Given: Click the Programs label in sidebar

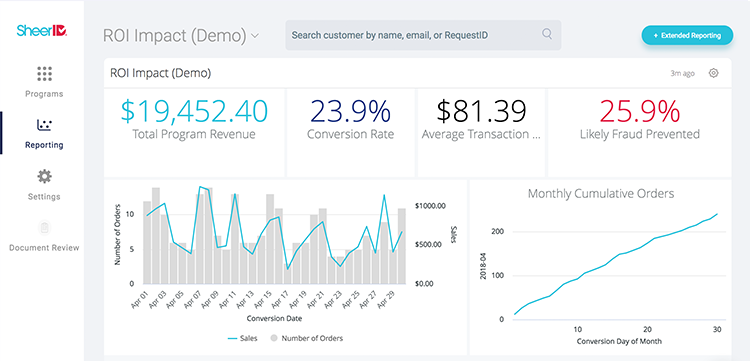Looking at the screenshot, I should coord(44,94).
